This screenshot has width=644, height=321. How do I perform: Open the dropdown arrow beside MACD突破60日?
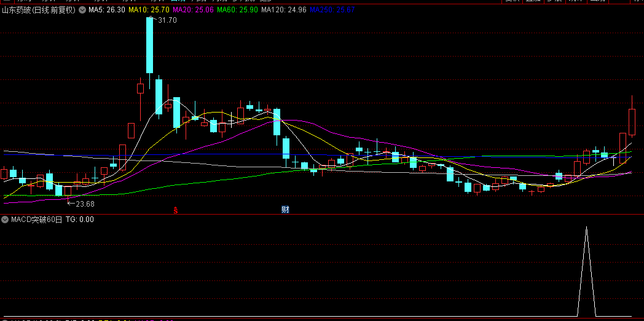(x=5, y=220)
